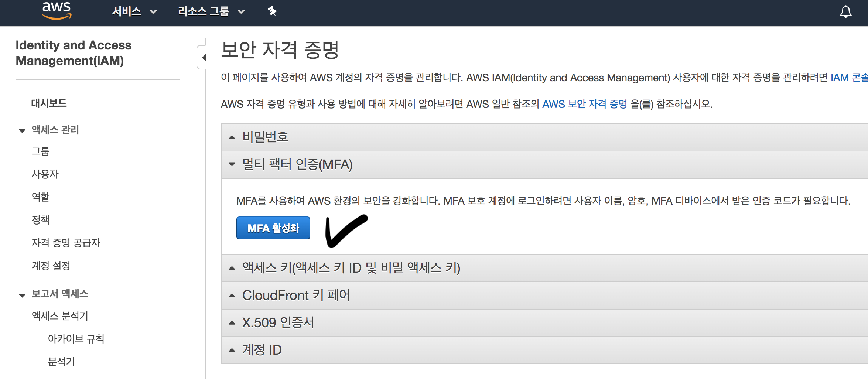The image size is (868, 379).
Task: Open 계정 설정 in the sidebar
Action: [x=51, y=266]
